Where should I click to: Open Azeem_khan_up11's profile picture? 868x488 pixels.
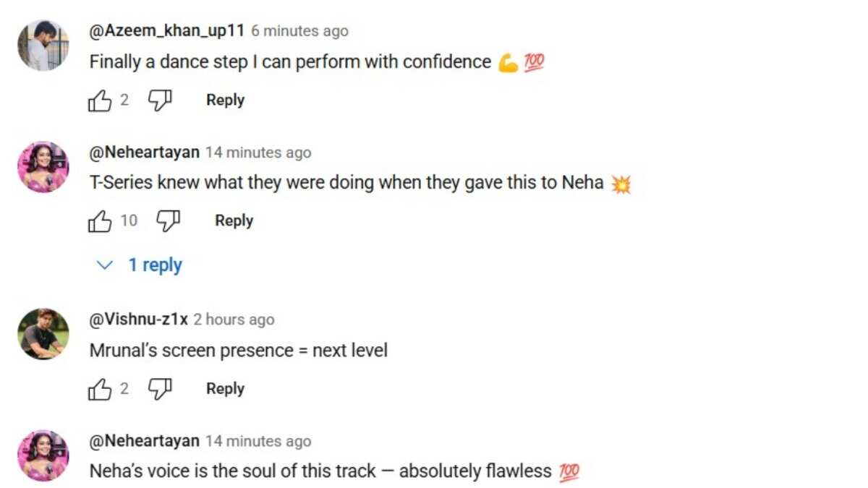(x=43, y=46)
